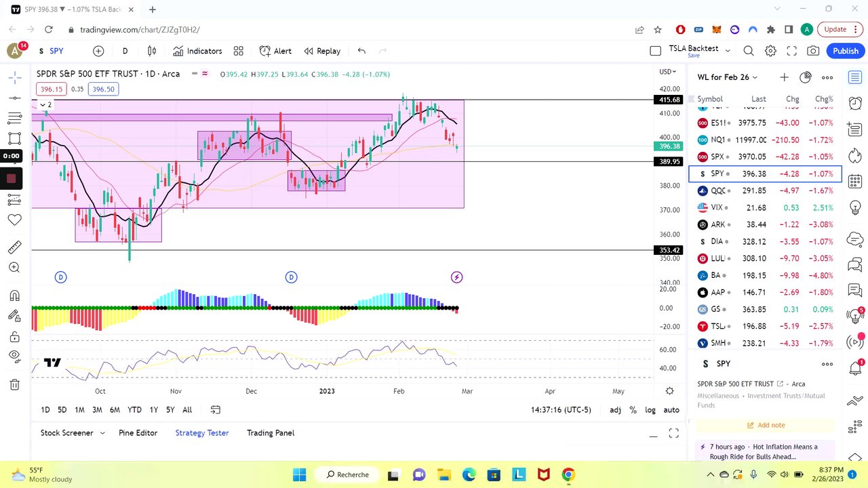Hide all drawings with eye icon
Screen dimensions: 868x488
[14, 356]
